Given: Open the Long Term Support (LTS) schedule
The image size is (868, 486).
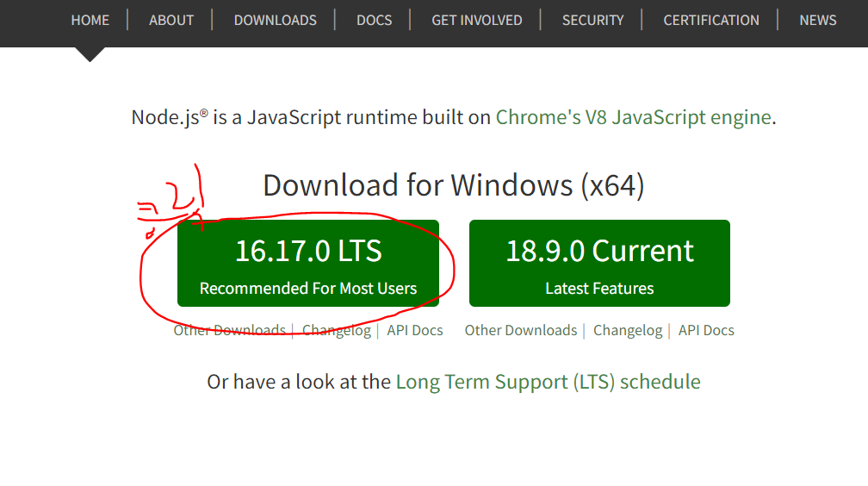Looking at the screenshot, I should point(548,382).
